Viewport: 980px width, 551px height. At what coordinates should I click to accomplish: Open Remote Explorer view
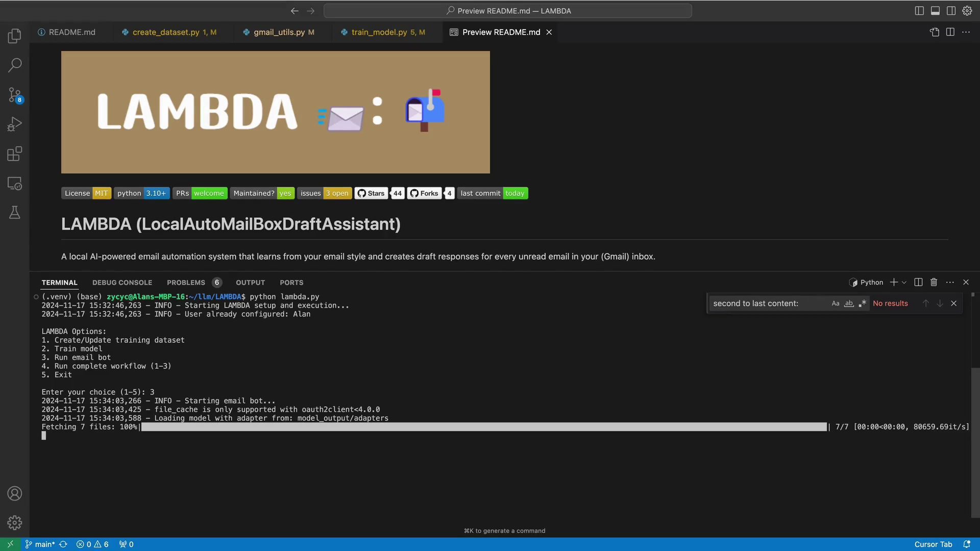(x=14, y=183)
